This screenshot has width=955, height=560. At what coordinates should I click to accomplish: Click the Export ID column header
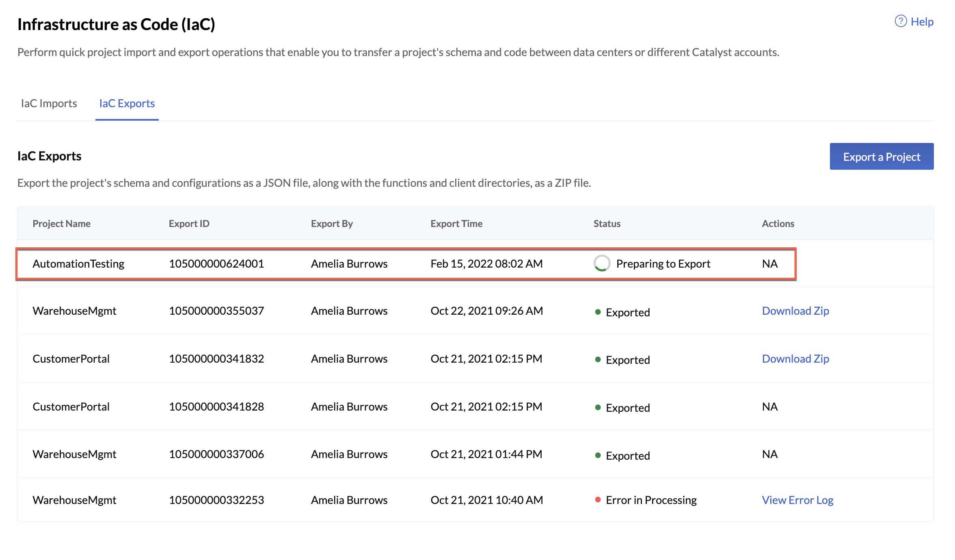[189, 223]
